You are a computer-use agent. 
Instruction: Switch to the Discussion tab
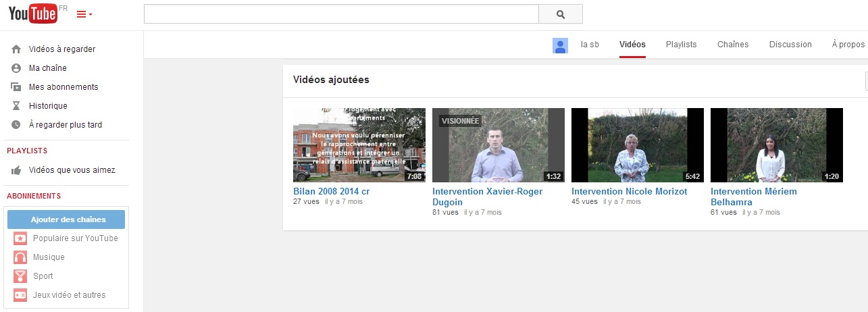(790, 45)
